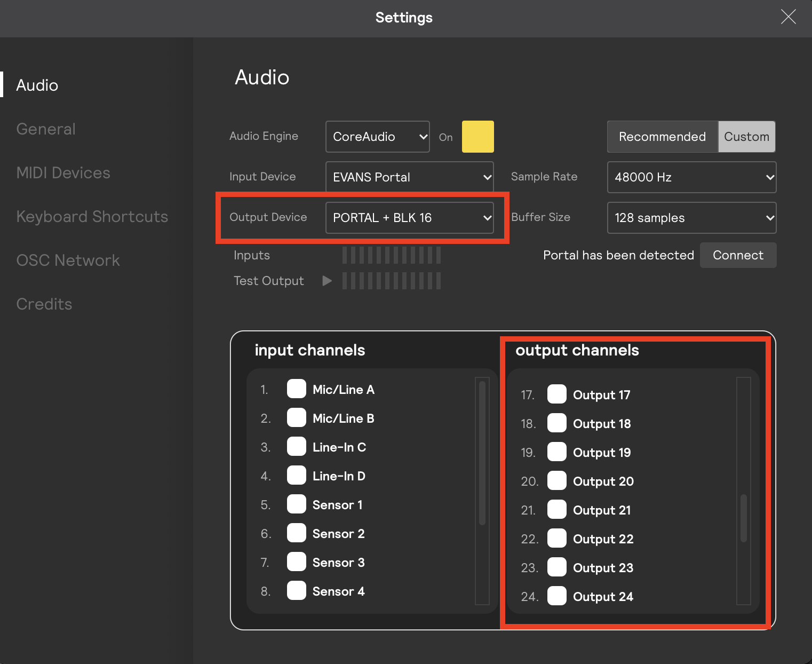
Task: Close the Settings window with X
Action: click(x=788, y=17)
